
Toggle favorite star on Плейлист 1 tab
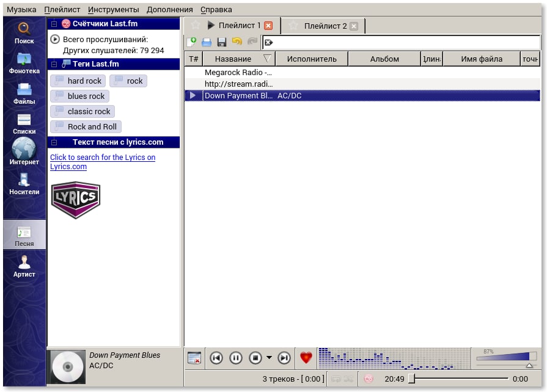pyautogui.click(x=196, y=25)
